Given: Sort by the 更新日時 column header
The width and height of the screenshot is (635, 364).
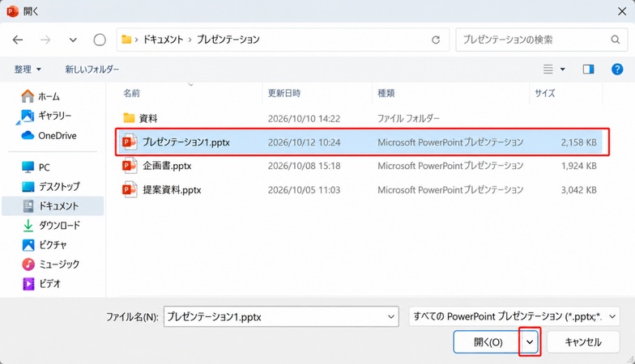Looking at the screenshot, I should pos(284,93).
